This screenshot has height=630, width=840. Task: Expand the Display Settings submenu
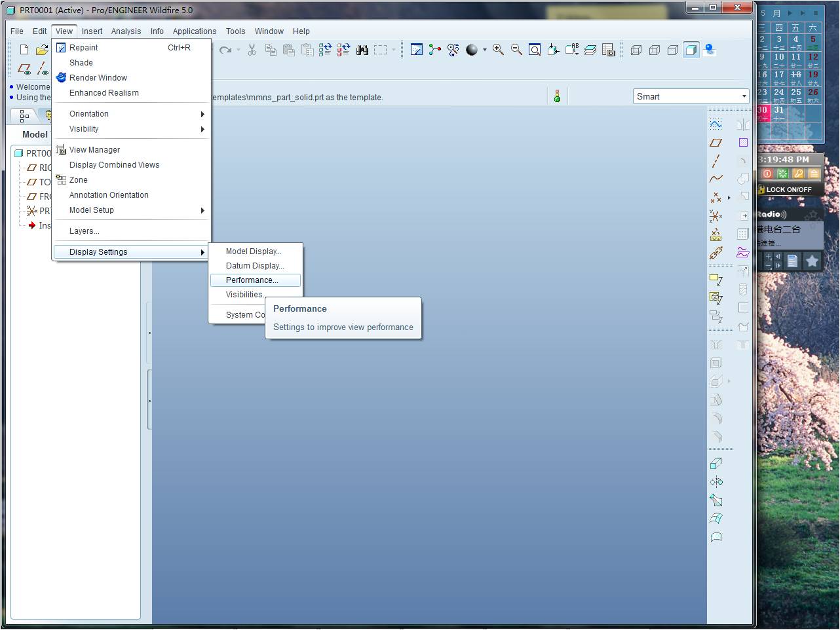(x=131, y=252)
